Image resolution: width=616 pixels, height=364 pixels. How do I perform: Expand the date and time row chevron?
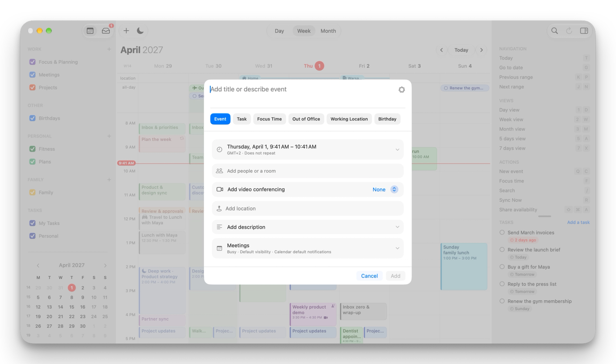[x=397, y=150]
